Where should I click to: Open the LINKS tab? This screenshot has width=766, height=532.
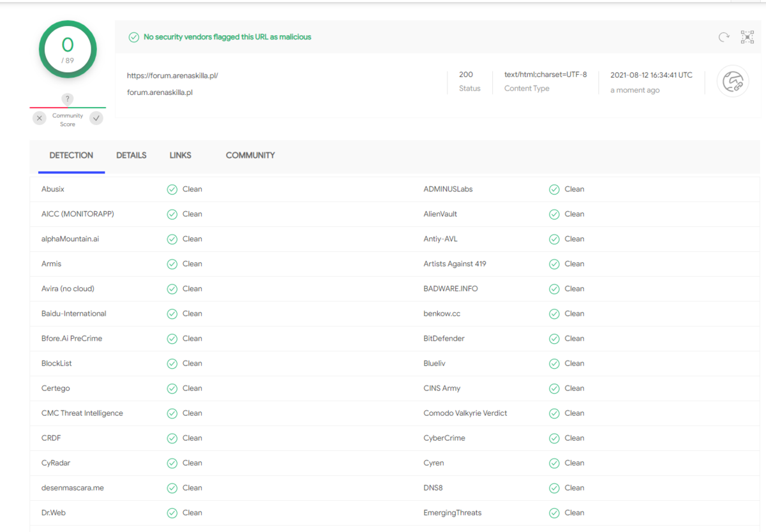pos(181,156)
